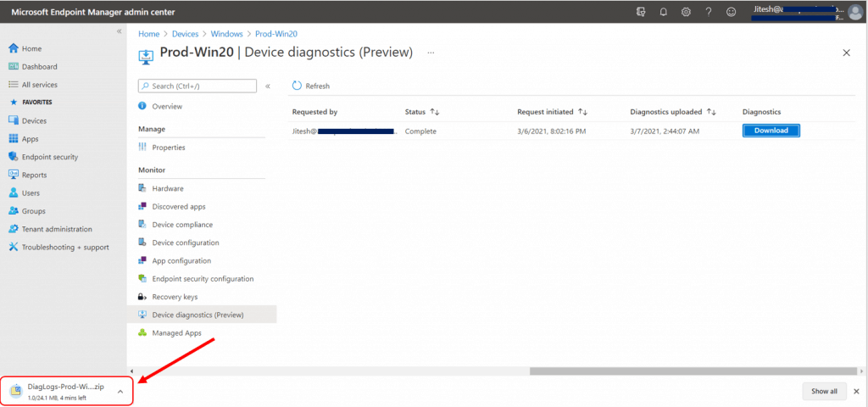Click the Search (Ctrl+/) field

pyautogui.click(x=197, y=86)
